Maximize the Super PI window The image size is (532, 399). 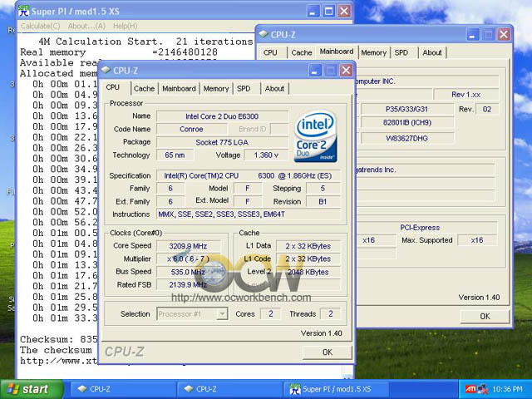click(328, 11)
